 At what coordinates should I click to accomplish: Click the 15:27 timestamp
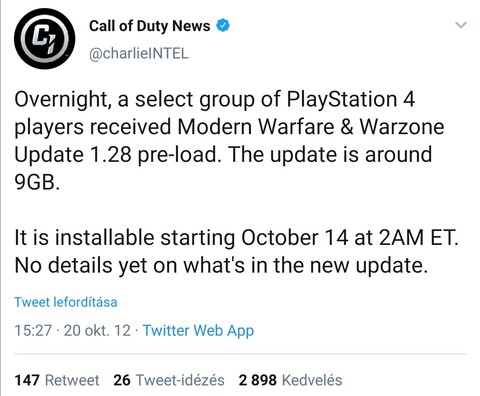(33, 330)
